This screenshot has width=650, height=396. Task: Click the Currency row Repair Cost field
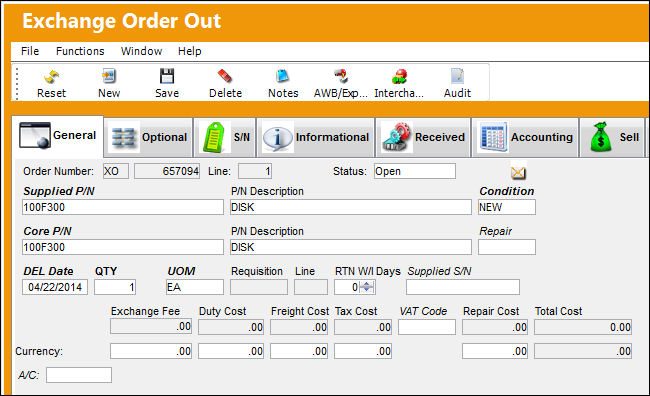coord(495,351)
